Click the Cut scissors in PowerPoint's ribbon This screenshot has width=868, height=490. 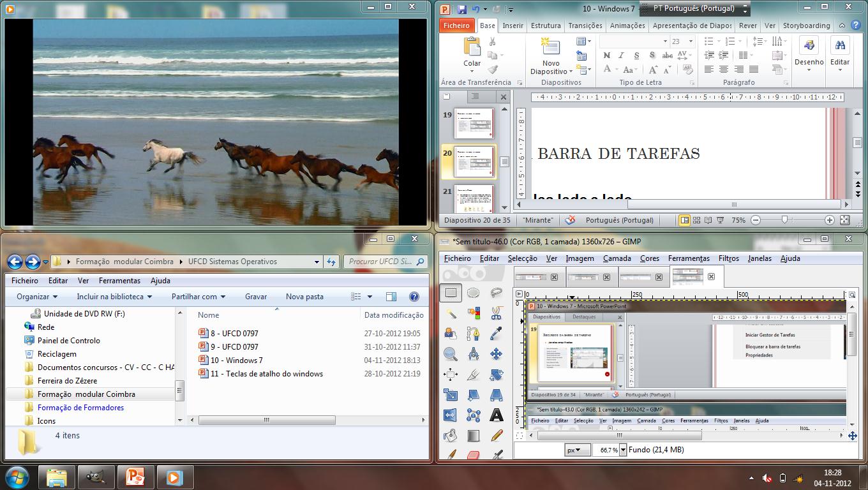[492, 41]
